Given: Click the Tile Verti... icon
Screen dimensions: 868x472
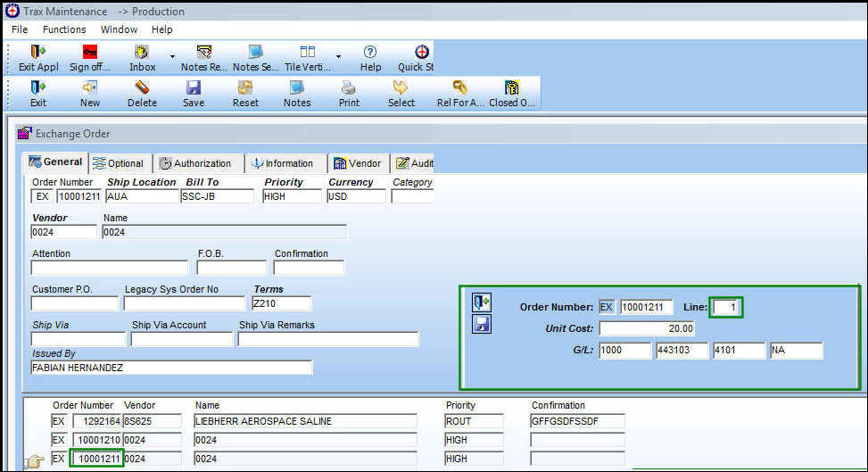Looking at the screenshot, I should point(307,52).
